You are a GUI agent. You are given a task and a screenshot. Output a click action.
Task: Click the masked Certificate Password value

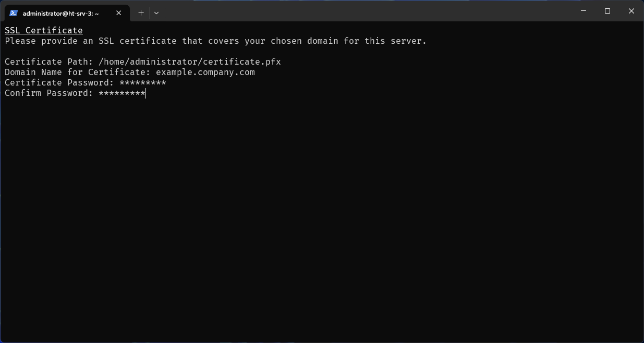(x=143, y=83)
